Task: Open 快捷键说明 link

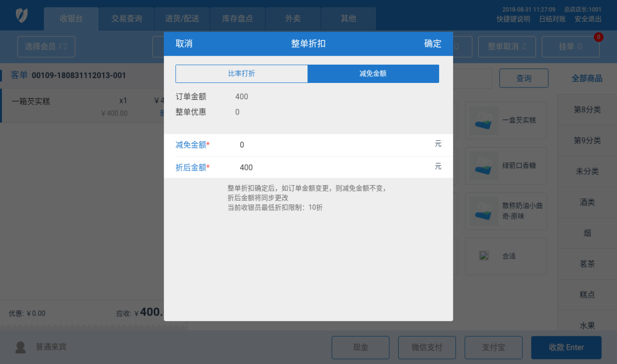Action: (x=513, y=19)
